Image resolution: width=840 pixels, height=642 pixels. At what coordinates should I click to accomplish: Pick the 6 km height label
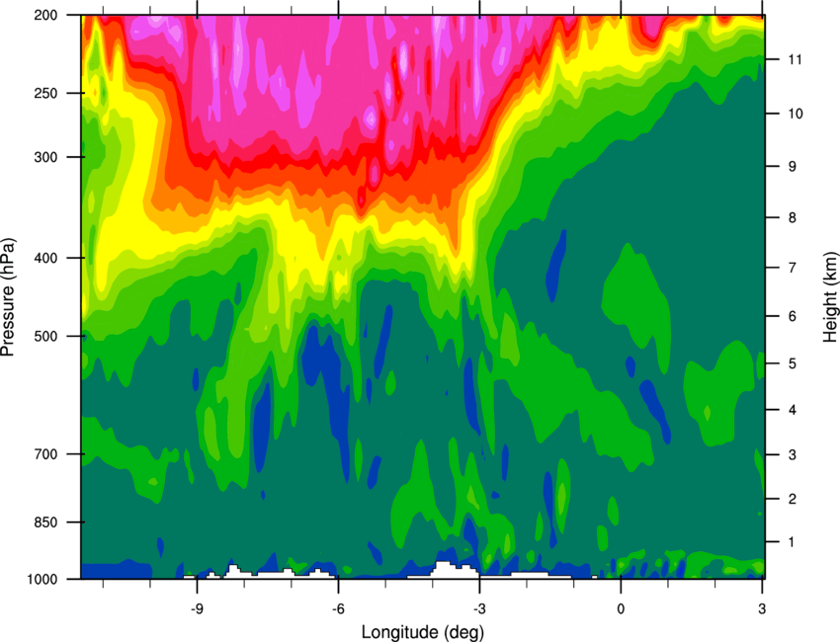792,316
